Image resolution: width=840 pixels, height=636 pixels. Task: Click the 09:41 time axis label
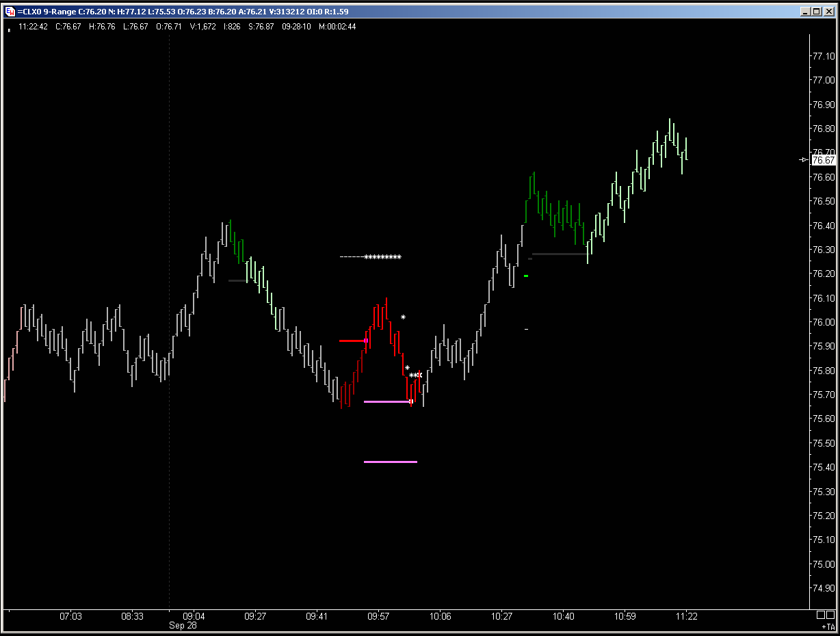pyautogui.click(x=317, y=616)
